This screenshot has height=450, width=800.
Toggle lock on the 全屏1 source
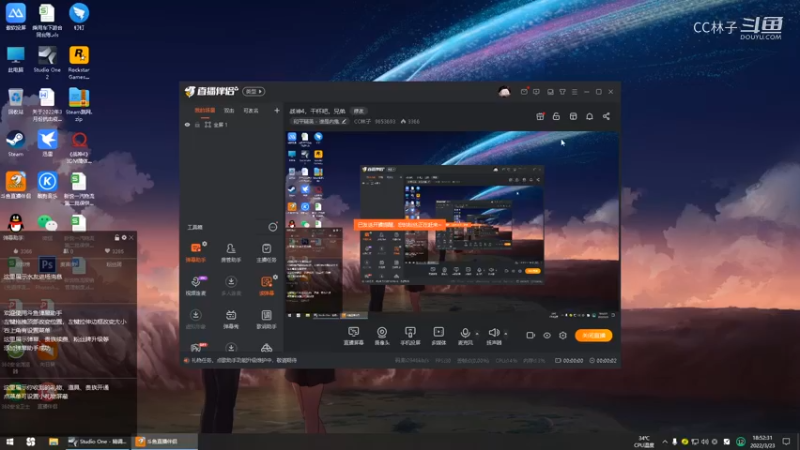pyautogui.click(x=197, y=124)
